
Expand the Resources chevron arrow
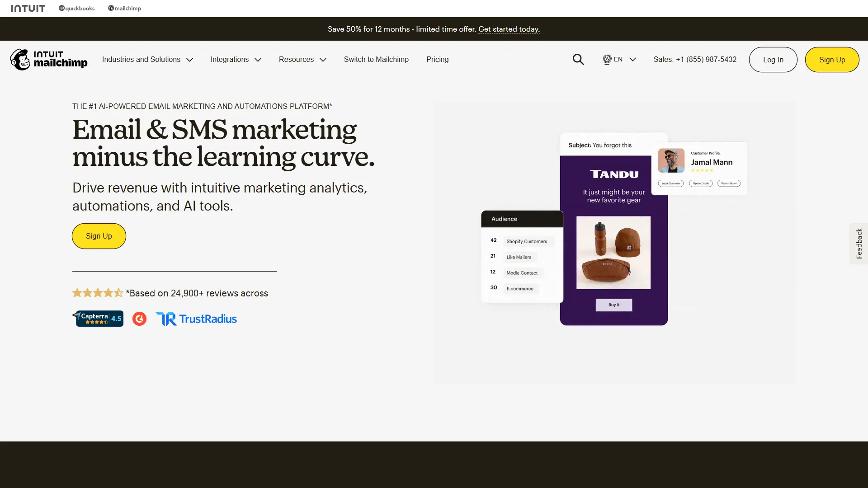[323, 60]
